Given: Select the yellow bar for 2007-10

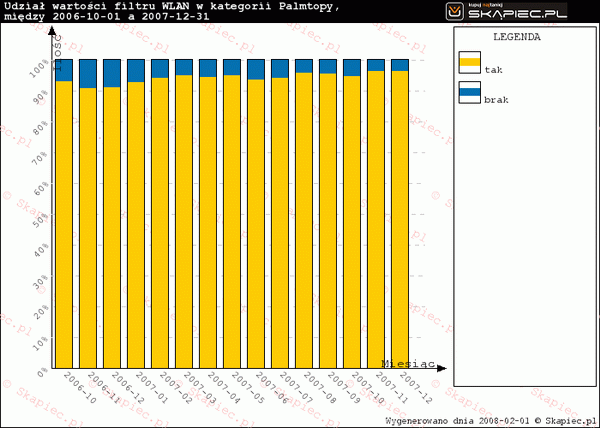Looking at the screenshot, I should (352, 222).
